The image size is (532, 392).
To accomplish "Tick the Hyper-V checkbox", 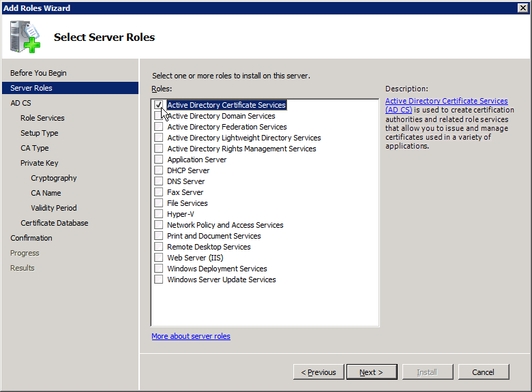I will [x=158, y=214].
